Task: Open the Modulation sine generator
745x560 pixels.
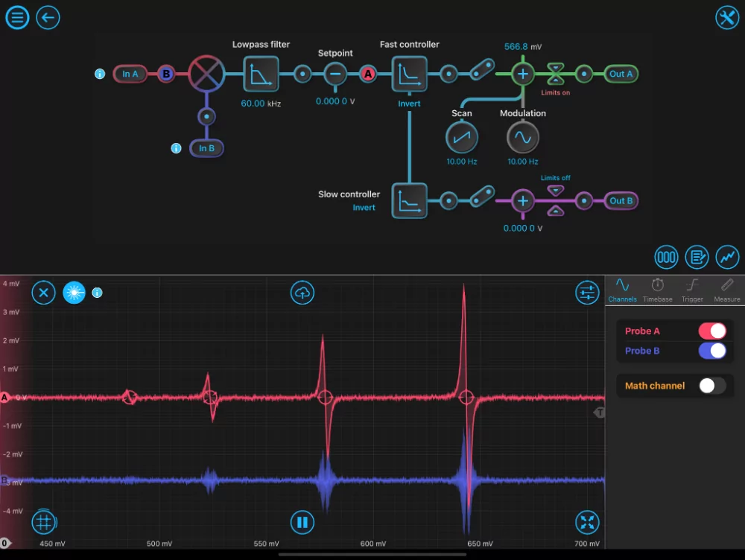Action: pos(523,137)
